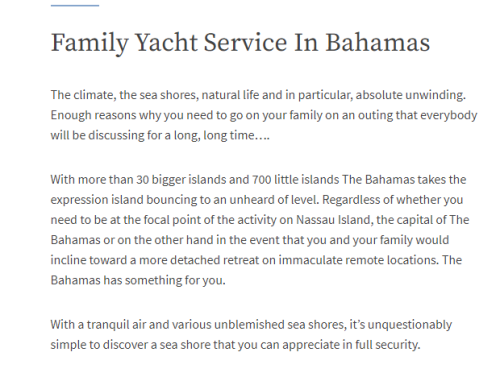This screenshot has width=500, height=377.
Task: Click the text 'absolute unwinding.'
Action: coord(411,95)
